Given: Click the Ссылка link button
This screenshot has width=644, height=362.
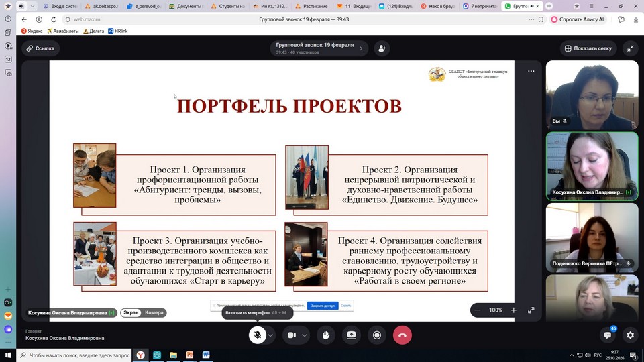Looking at the screenshot, I should [40, 48].
